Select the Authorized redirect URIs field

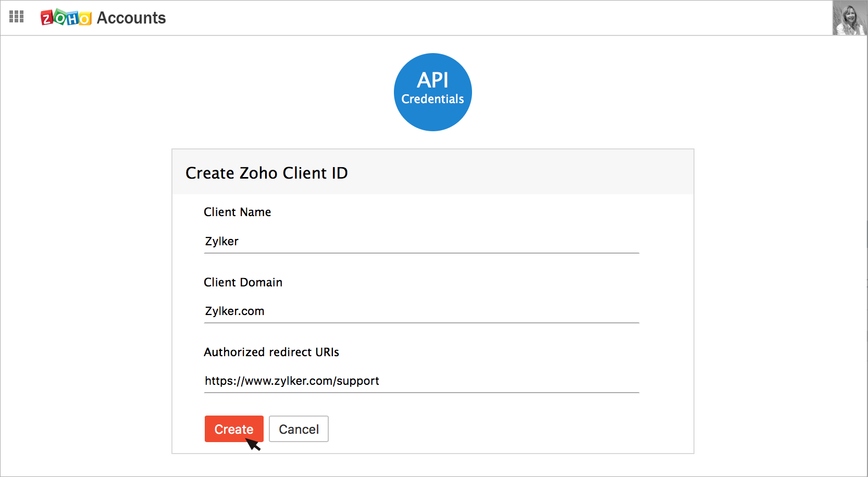(421, 381)
